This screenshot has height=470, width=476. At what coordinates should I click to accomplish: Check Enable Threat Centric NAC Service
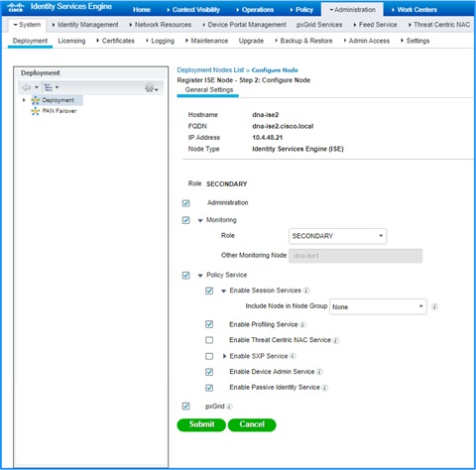pos(209,340)
